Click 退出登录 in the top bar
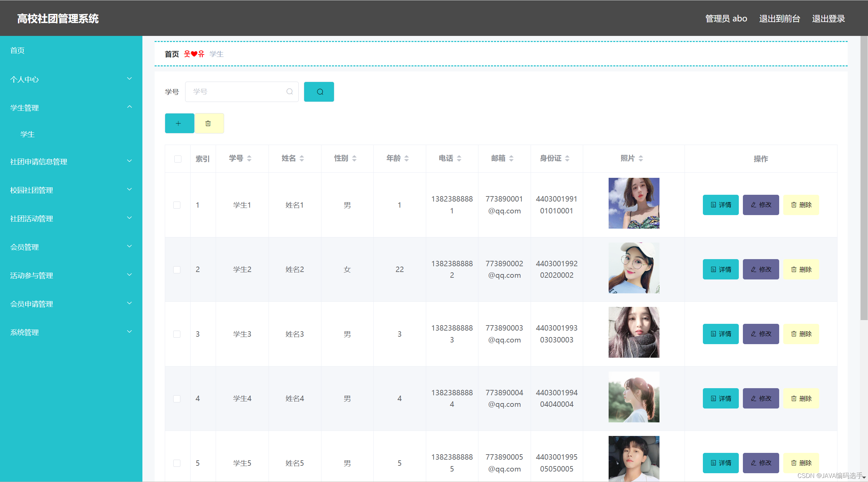Viewport: 868px width, 482px height. click(x=828, y=19)
